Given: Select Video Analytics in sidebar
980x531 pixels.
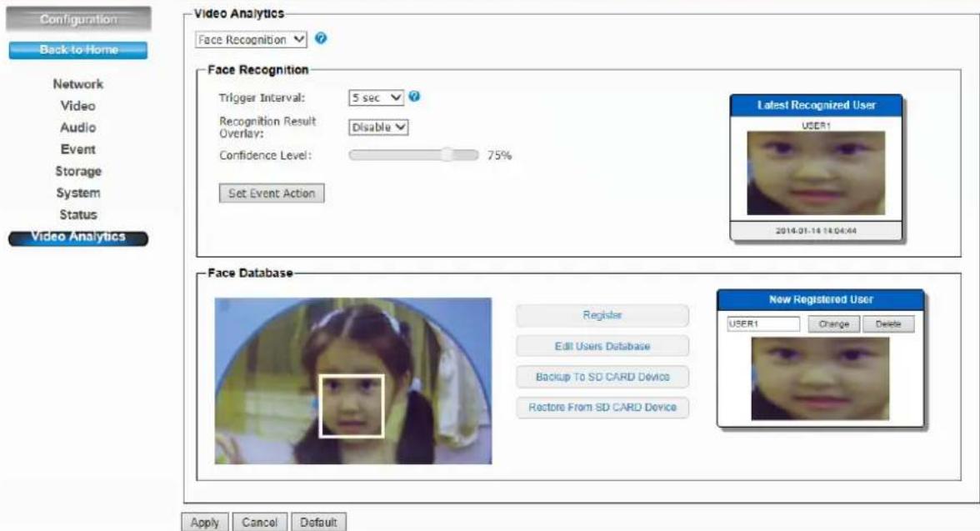Looking at the screenshot, I should 78,238.
